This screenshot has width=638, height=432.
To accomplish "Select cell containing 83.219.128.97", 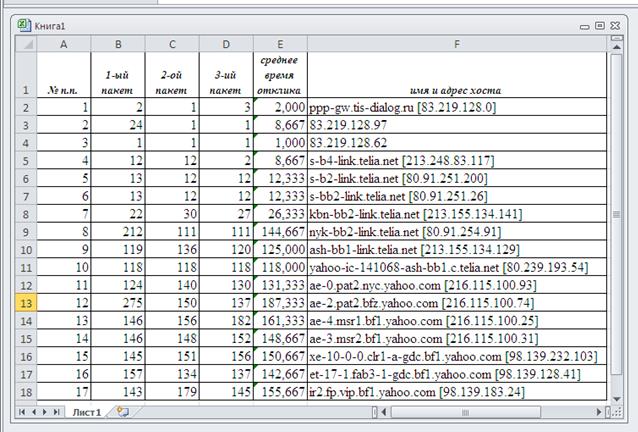I will [x=457, y=125].
